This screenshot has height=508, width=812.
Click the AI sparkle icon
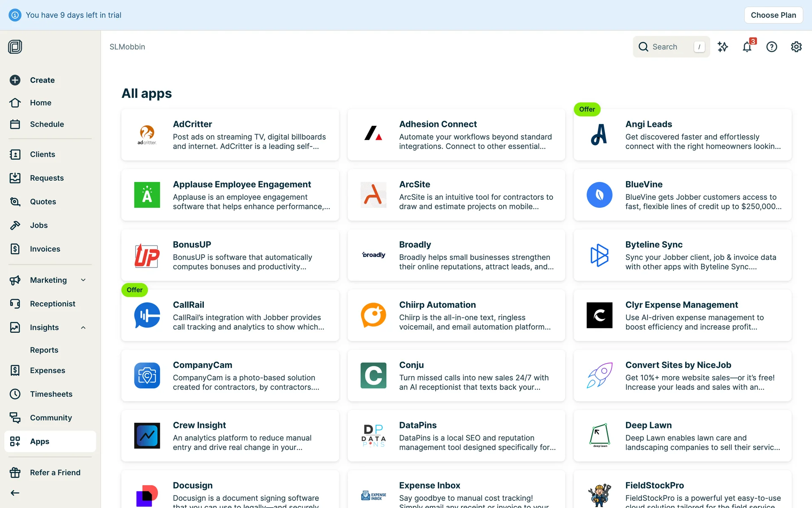723,47
